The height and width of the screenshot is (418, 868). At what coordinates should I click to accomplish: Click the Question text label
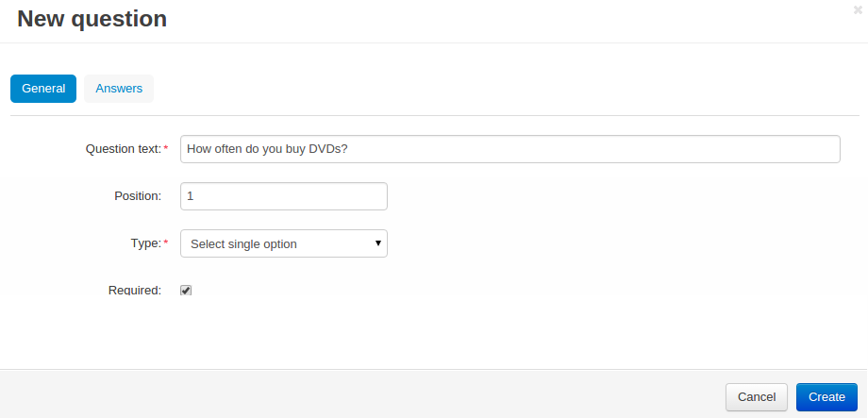click(x=124, y=149)
